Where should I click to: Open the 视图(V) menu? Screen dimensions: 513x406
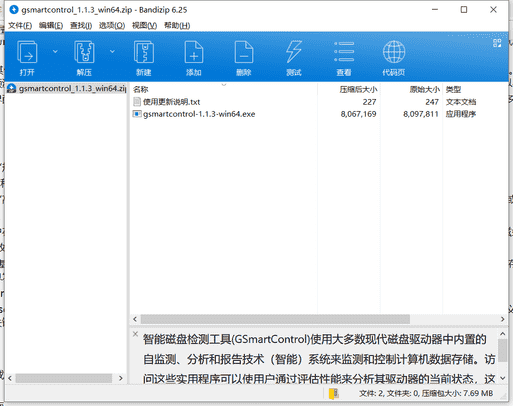click(144, 25)
